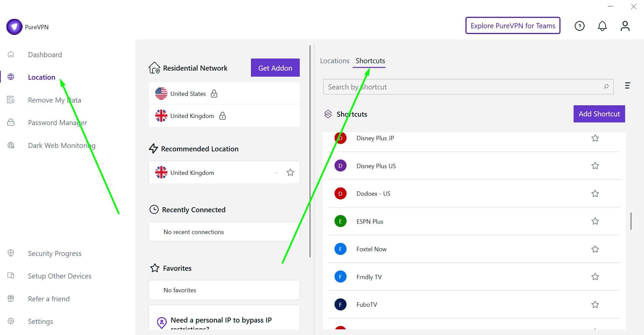Select the Frndly TV shortcut name
This screenshot has height=335, width=644.
[x=369, y=277]
